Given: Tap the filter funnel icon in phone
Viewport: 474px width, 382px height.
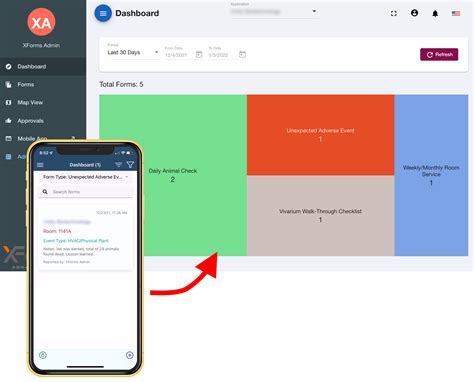Looking at the screenshot, I should 130,165.
